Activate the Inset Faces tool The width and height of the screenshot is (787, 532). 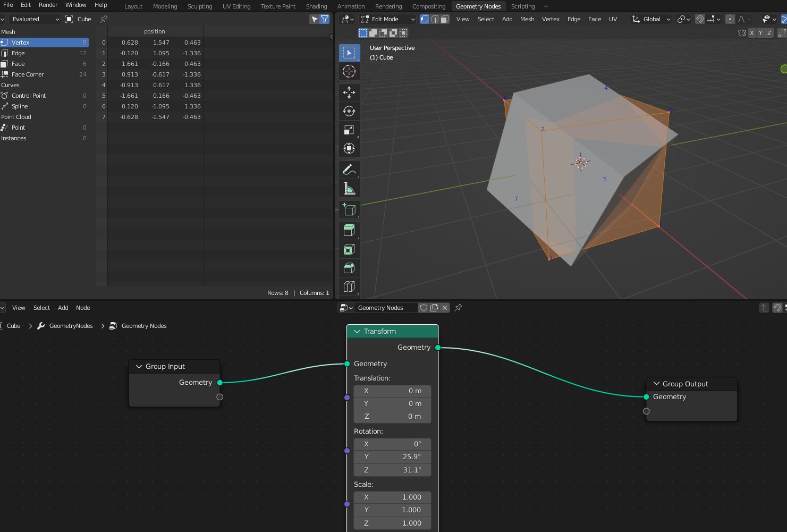[x=349, y=249]
